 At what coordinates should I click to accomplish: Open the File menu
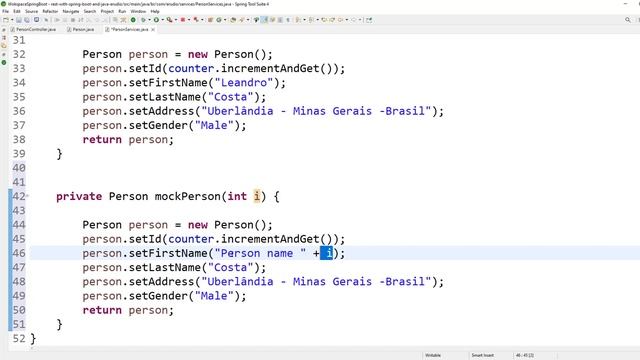click(5, 11)
